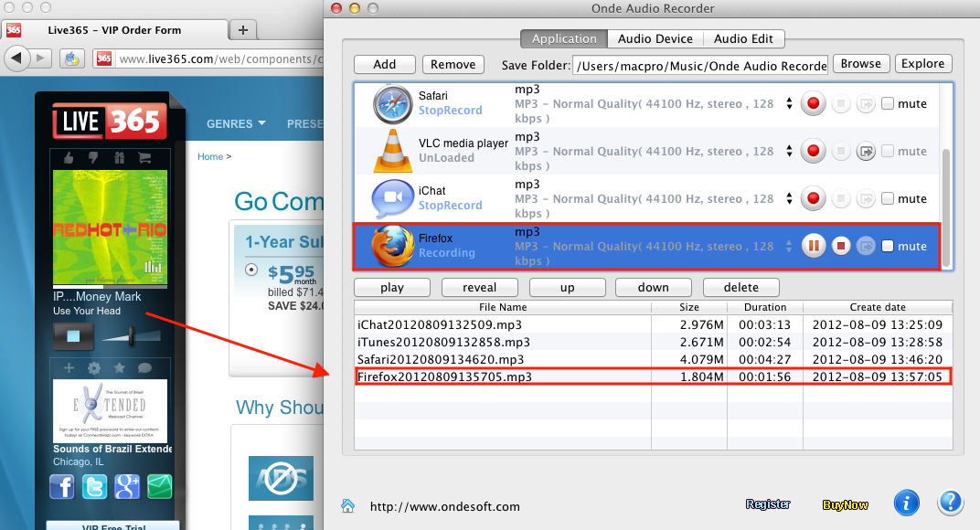Click the Twitter icon in Live365 player
980x530 pixels.
[94, 486]
